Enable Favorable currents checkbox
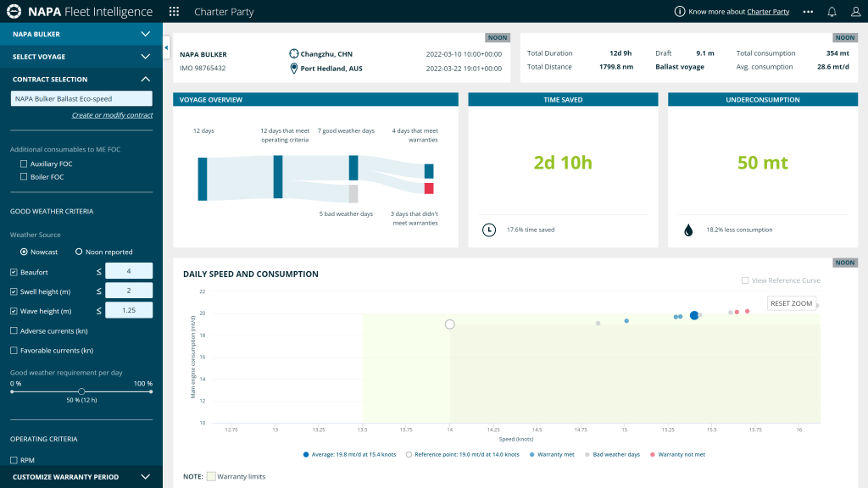This screenshot has height=488, width=868. [14, 350]
